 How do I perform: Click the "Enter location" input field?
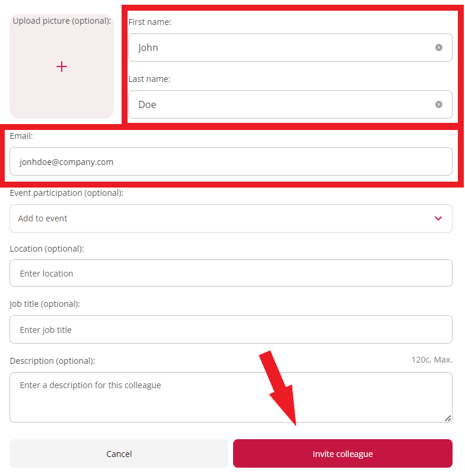231,274
